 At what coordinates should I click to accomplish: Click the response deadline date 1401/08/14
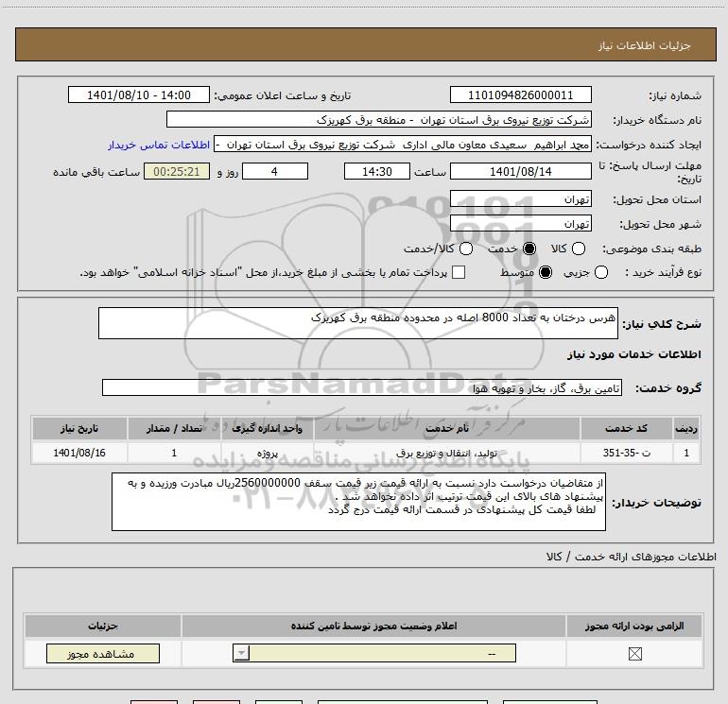pyautogui.click(x=520, y=171)
